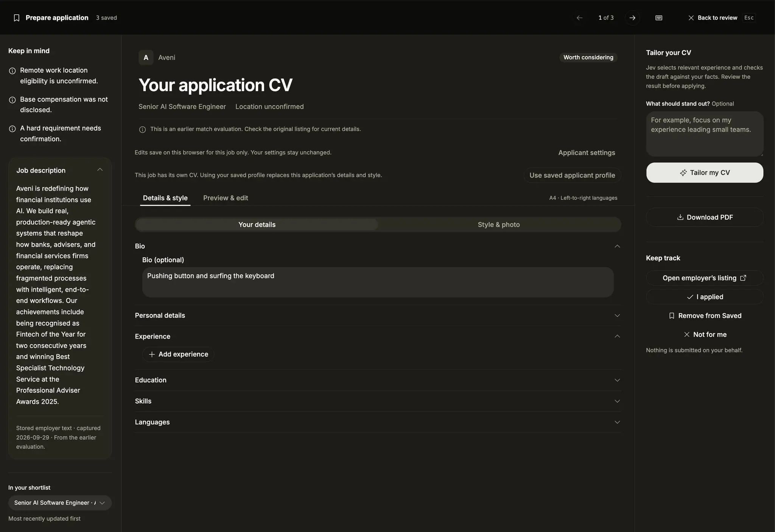Click the checkmark icon on I applied
Image resolution: width=775 pixels, height=532 pixels.
690,297
